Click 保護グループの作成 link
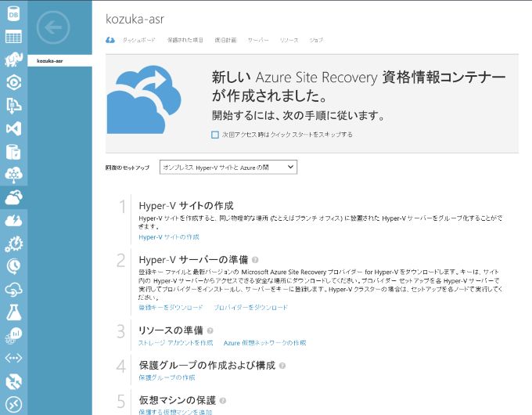 tap(167, 377)
